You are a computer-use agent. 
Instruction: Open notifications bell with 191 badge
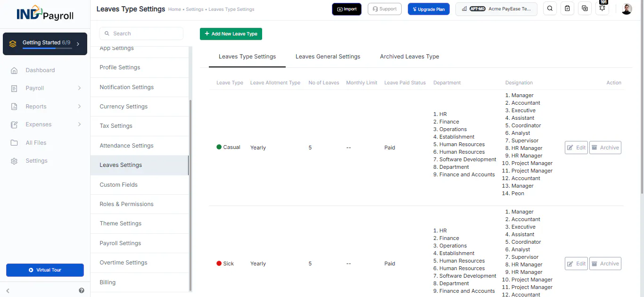pos(603,8)
